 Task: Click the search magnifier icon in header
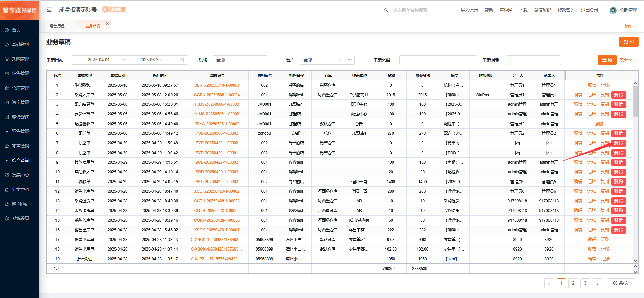[386, 10]
